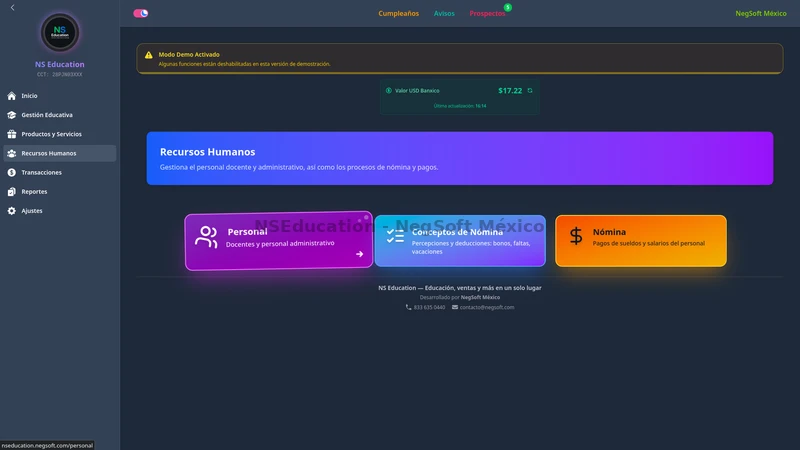Refresh the USD Banxico exchange rate

(530, 90)
